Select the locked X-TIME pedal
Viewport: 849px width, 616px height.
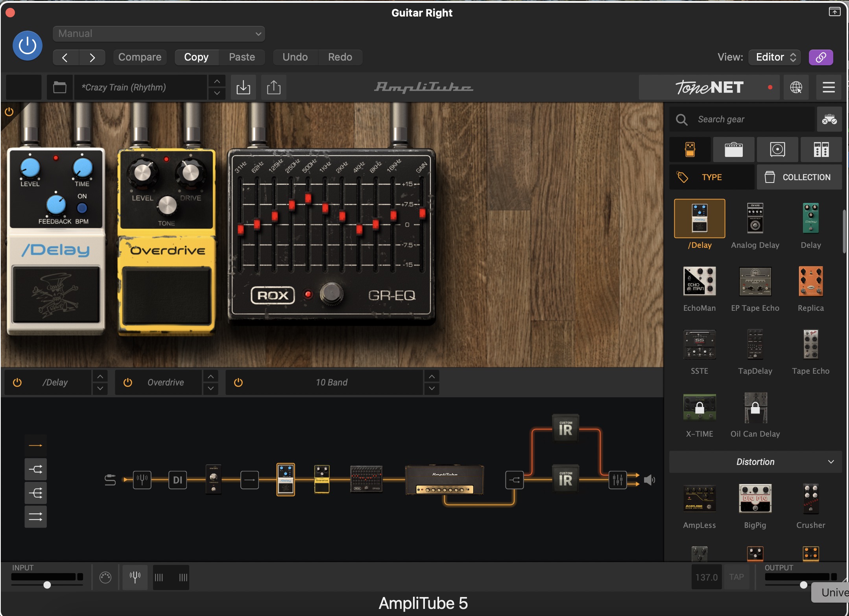pyautogui.click(x=700, y=408)
